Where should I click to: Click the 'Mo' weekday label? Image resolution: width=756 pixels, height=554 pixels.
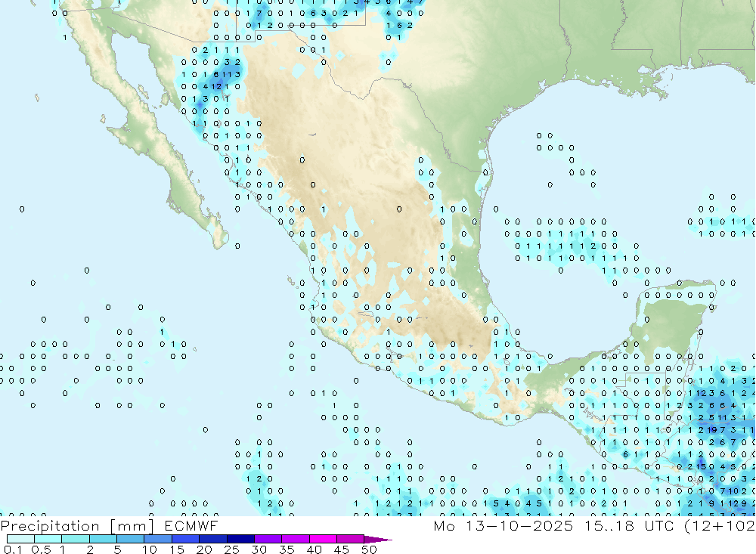pyautogui.click(x=444, y=525)
